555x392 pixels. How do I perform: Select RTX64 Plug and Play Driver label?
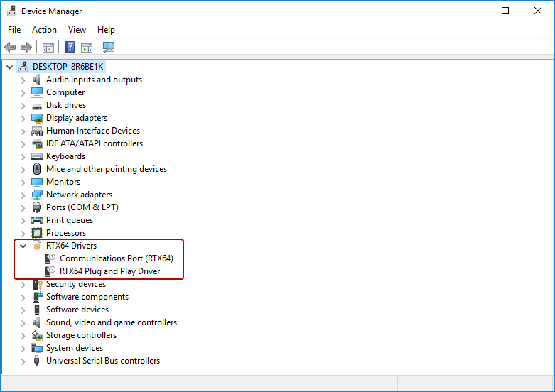[x=109, y=271]
